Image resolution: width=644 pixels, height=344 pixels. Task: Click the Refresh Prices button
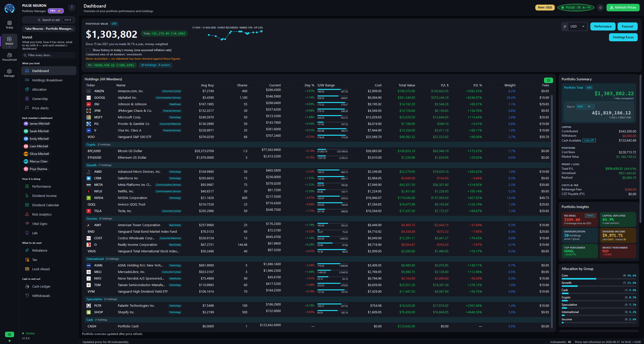point(623,8)
